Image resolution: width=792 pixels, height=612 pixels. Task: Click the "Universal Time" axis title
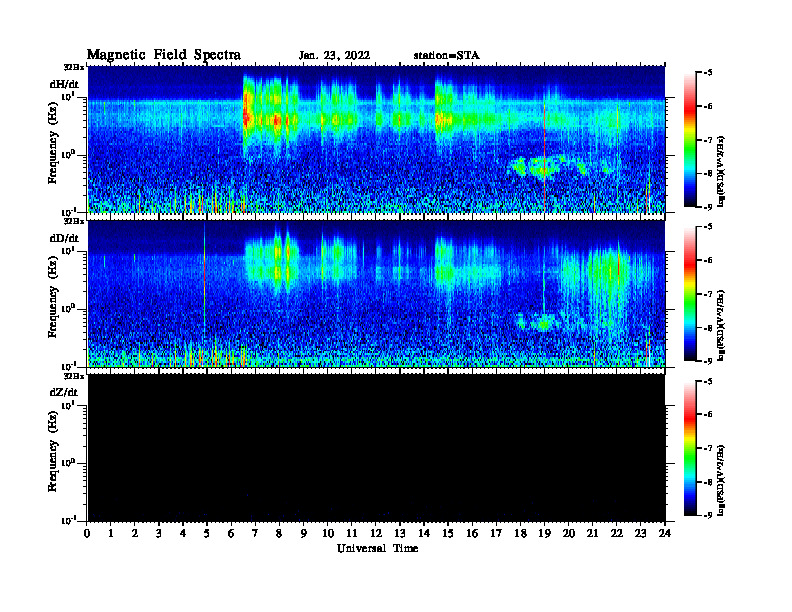click(377, 548)
